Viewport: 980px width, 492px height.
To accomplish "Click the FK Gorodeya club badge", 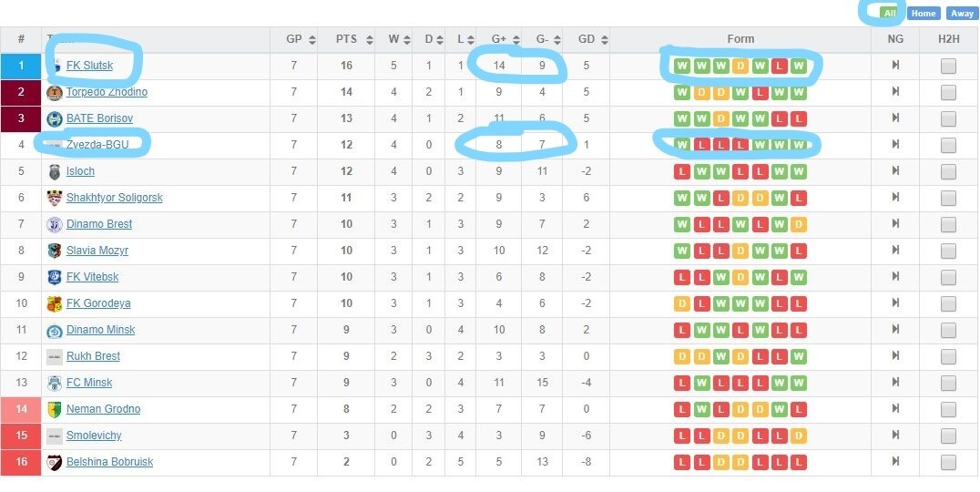I will 55,303.
